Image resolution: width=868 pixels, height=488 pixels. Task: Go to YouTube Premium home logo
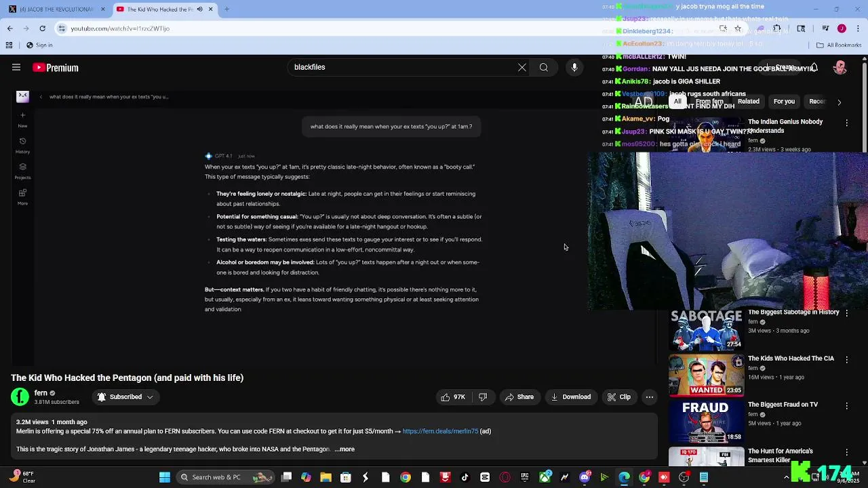pos(56,67)
